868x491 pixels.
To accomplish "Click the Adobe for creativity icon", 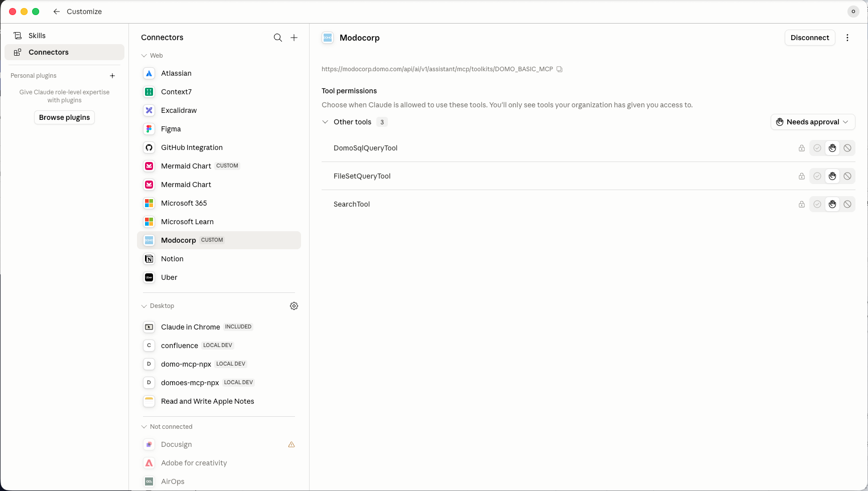I will [x=149, y=463].
